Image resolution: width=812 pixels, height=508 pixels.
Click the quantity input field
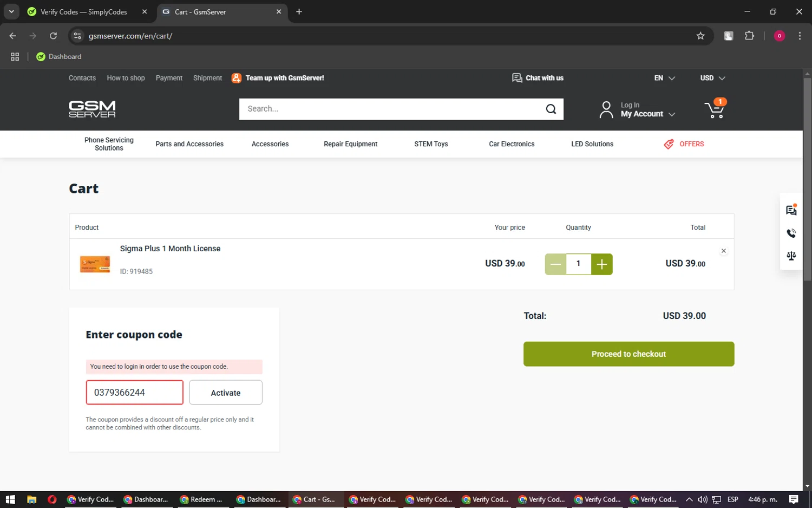coord(578,264)
